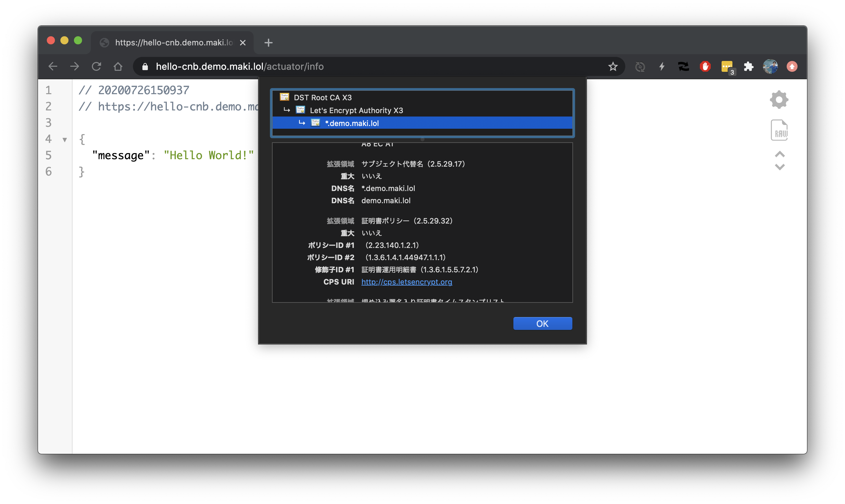Click the red hand blocker extension
The width and height of the screenshot is (845, 504).
pos(705,67)
